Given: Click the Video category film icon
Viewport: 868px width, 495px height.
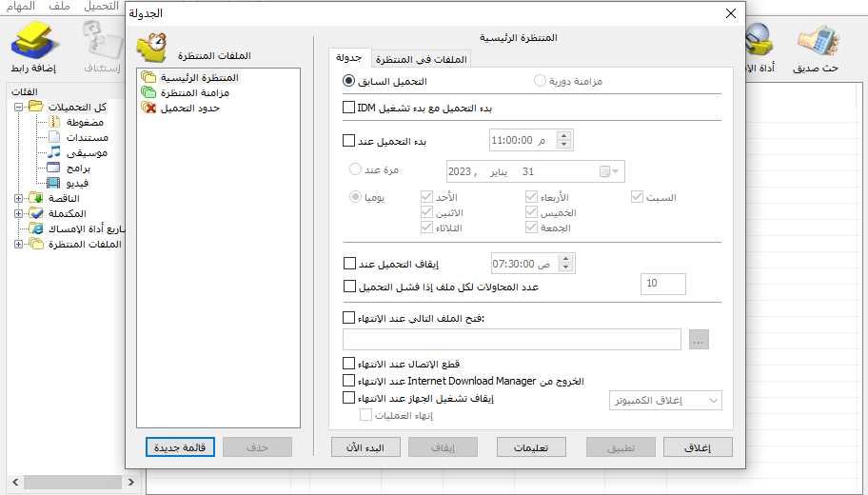Looking at the screenshot, I should (53, 182).
